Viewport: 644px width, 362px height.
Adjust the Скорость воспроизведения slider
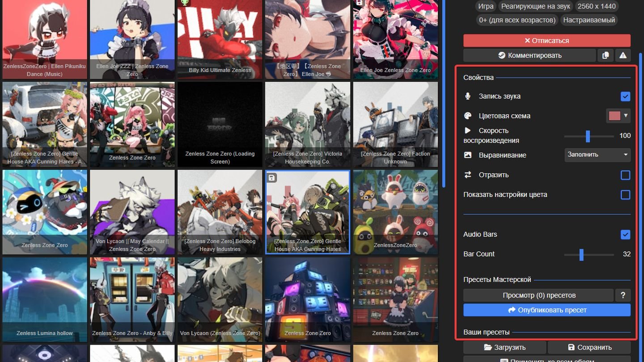pyautogui.click(x=588, y=136)
